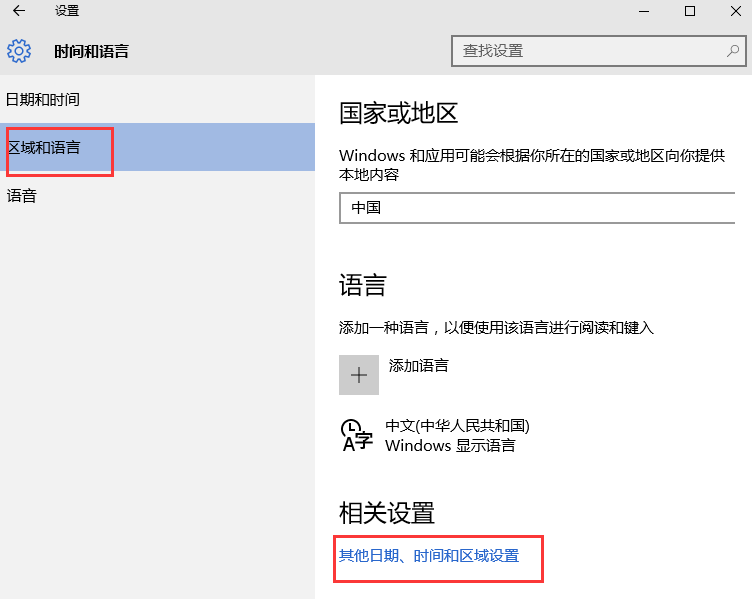Click the 国家或地区 heading
The height and width of the screenshot is (599, 752).
[x=398, y=112]
